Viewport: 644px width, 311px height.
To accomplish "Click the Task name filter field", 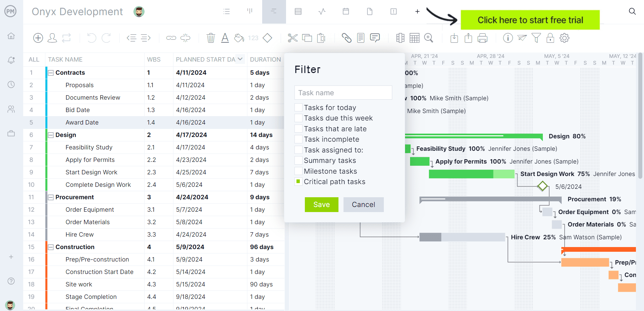I will point(343,93).
